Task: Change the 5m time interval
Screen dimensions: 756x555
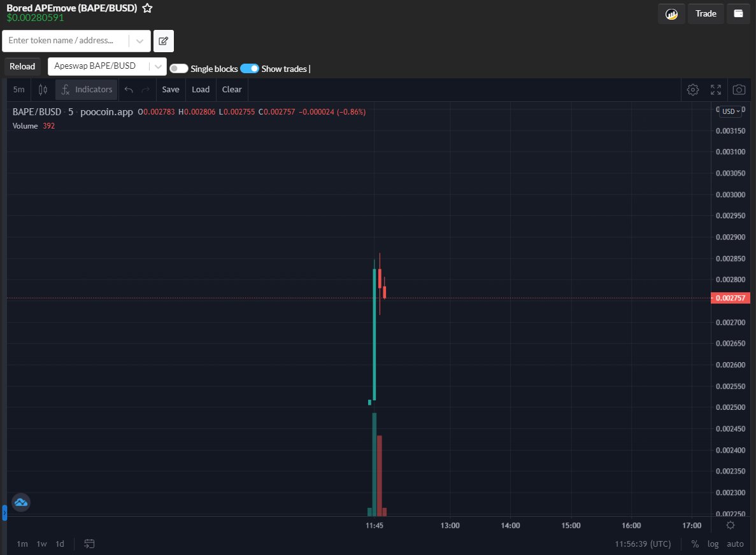Action: pyautogui.click(x=19, y=90)
